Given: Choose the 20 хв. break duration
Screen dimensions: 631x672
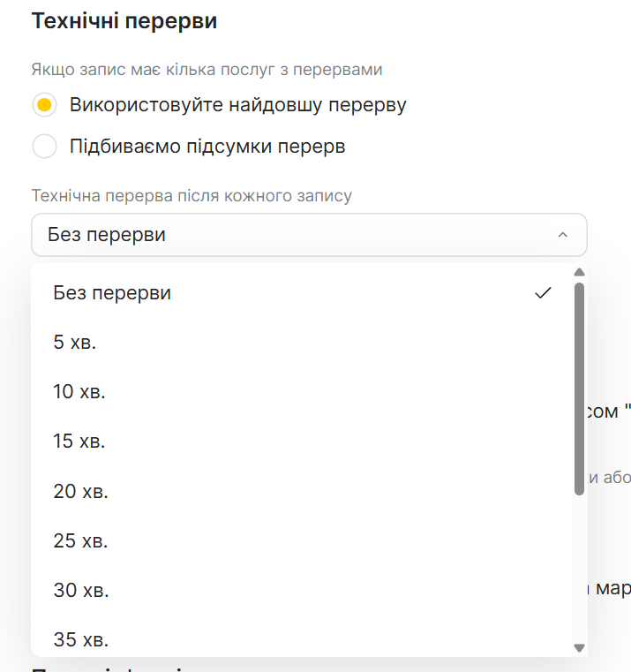Looking at the screenshot, I should point(80,491).
